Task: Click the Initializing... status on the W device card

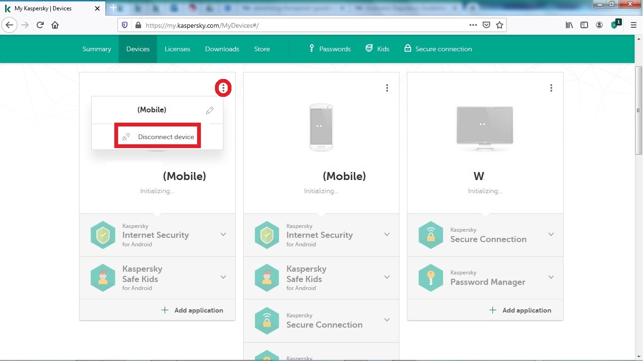Action: pos(485,191)
